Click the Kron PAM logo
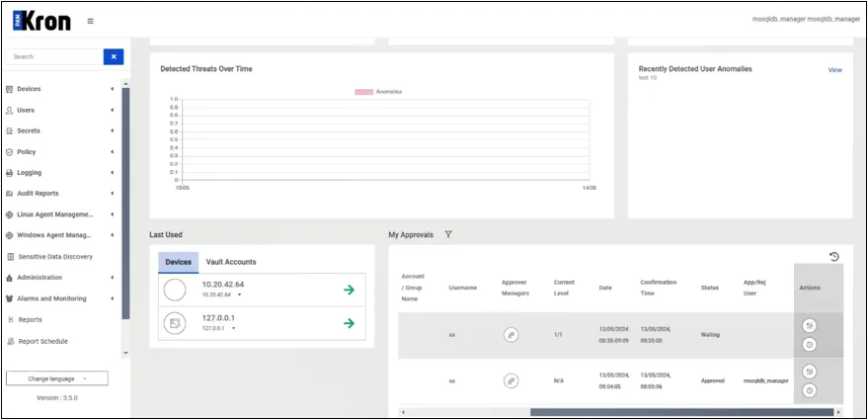 (41, 22)
